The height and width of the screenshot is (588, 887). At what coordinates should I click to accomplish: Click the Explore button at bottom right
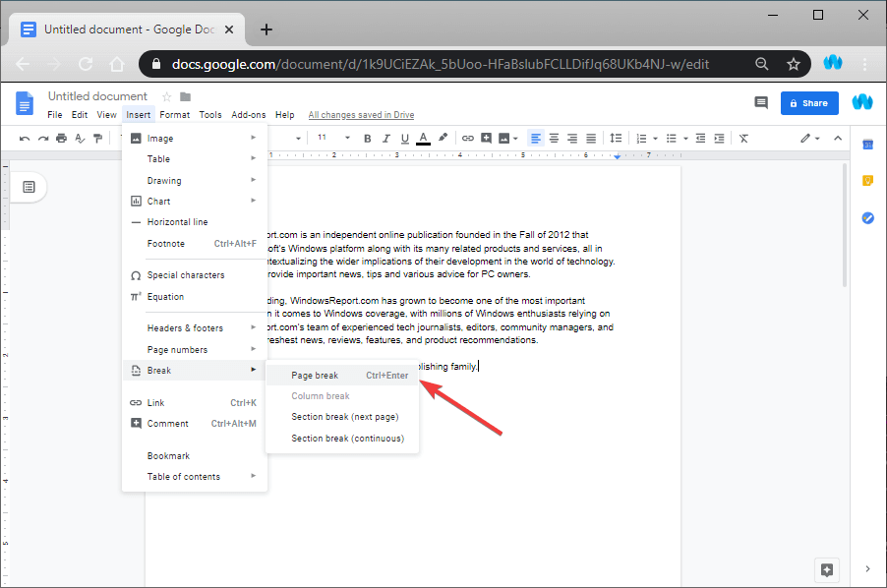[826, 570]
